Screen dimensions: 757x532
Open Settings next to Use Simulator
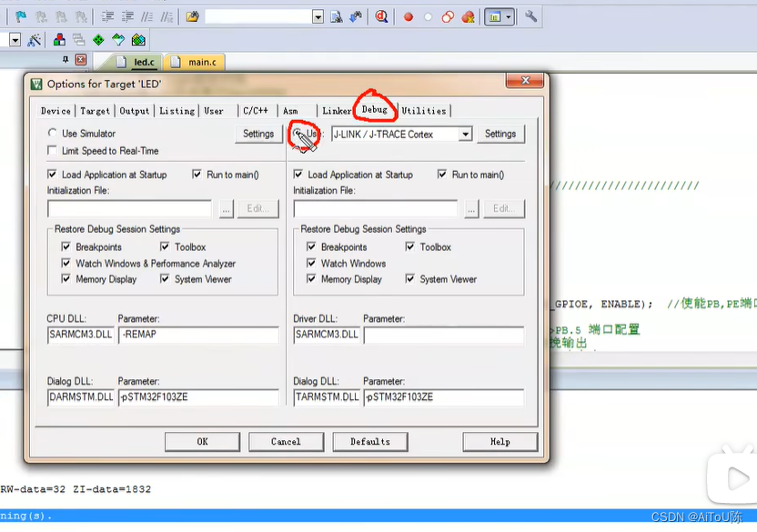click(258, 134)
